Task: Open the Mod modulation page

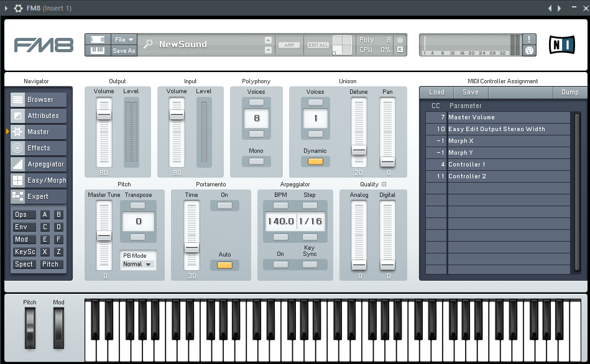Action: (24, 240)
